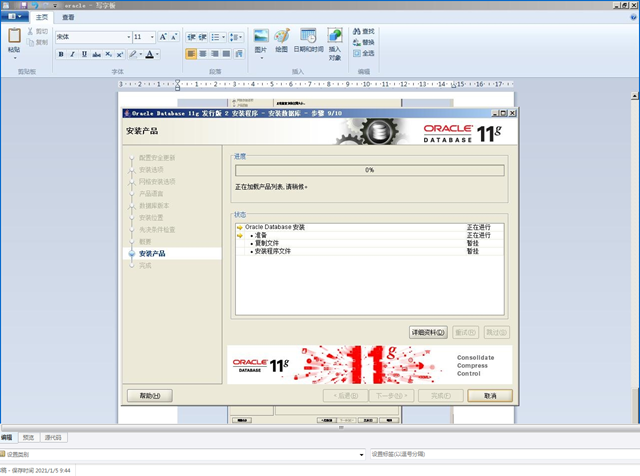Open the 设置类别 category combo box

click(x=183, y=454)
